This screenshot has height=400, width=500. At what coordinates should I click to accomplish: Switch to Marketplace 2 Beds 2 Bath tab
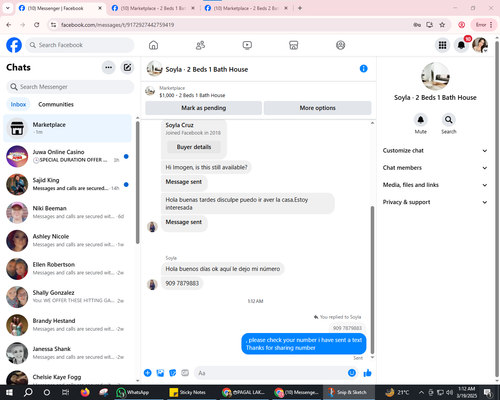coord(246,8)
